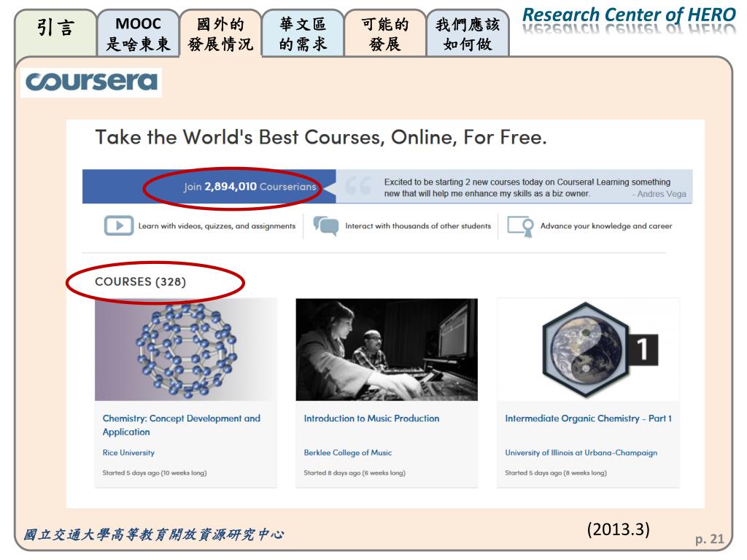
Task: Select the 國外的發展情況 tab
Action: [x=220, y=34]
